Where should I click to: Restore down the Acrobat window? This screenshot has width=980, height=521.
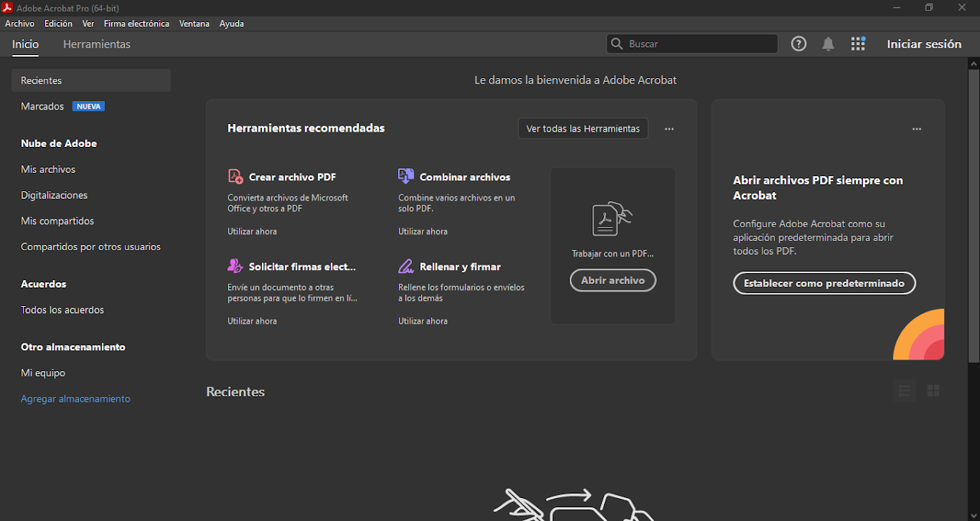click(929, 8)
